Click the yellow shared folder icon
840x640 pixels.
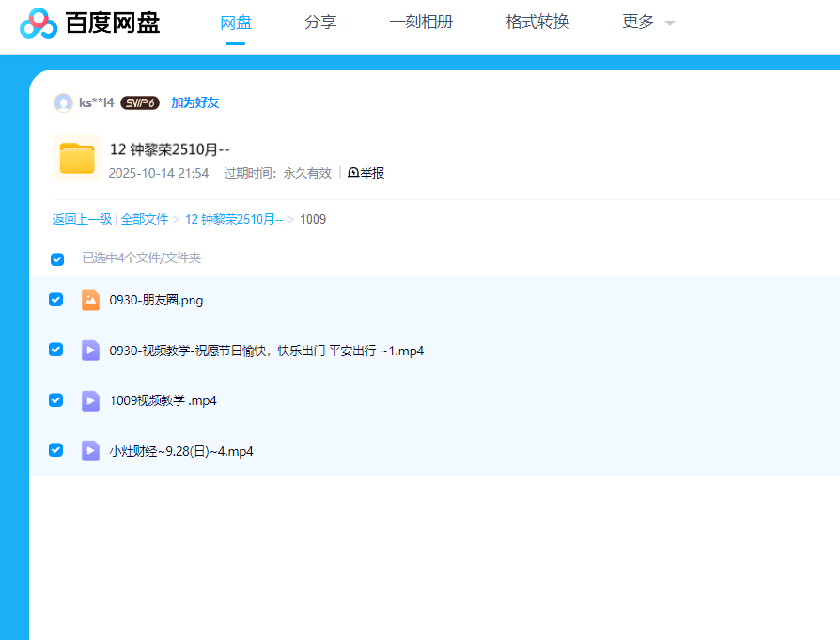[x=77, y=159]
